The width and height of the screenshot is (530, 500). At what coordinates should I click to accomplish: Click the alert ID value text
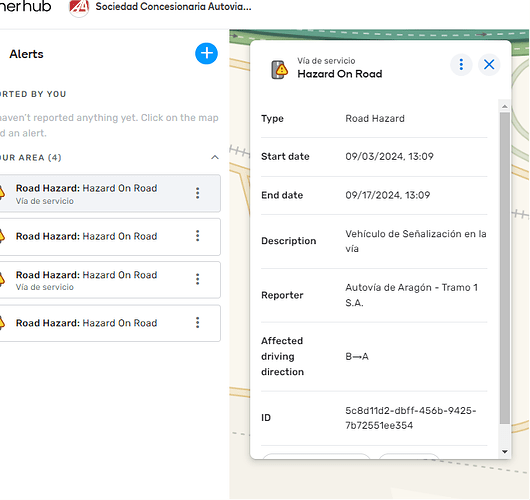tap(410, 418)
